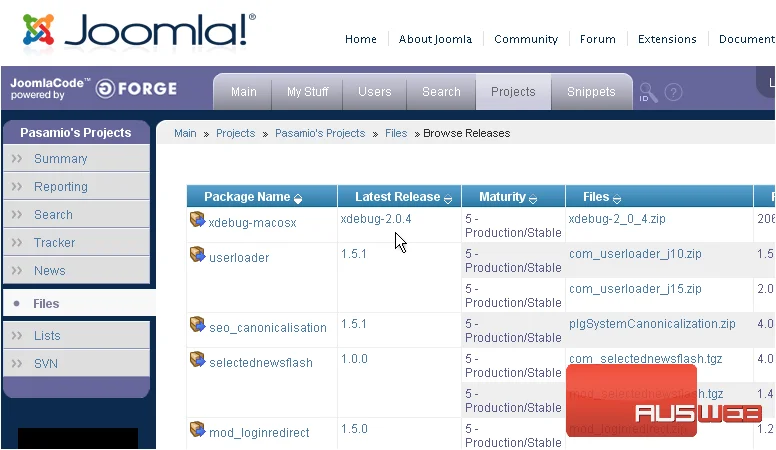Open the mod_loginredirect package link
This screenshot has width=776, height=450.
coord(259,433)
